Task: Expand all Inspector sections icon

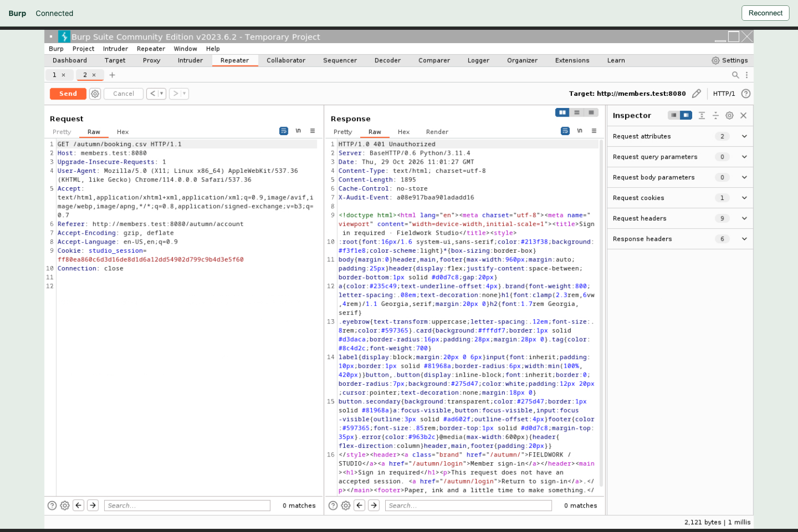Action: click(702, 115)
